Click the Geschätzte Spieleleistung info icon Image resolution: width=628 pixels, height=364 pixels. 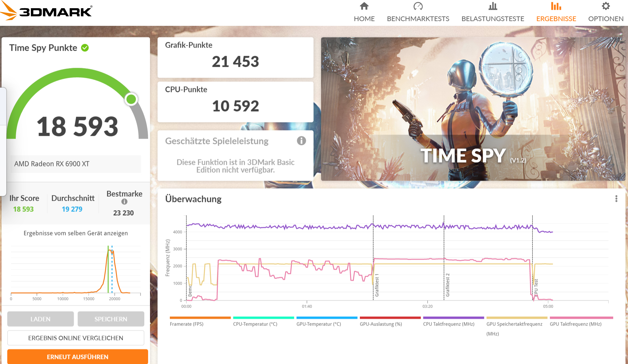[x=301, y=141]
